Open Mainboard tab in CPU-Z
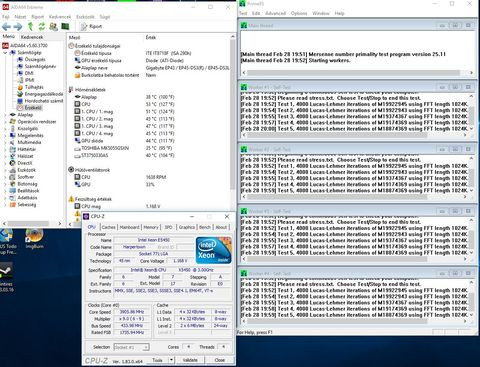Screen dimensions: 480x367 tap(129, 227)
